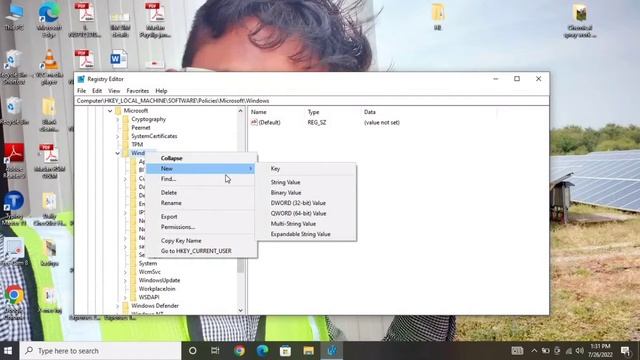Click the WSDAPI folder icon
The width and height of the screenshot is (640, 360).
pyautogui.click(x=133, y=297)
